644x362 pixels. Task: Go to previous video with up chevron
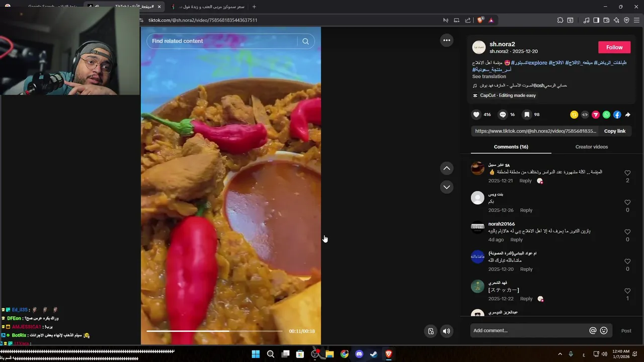pyautogui.click(x=446, y=168)
